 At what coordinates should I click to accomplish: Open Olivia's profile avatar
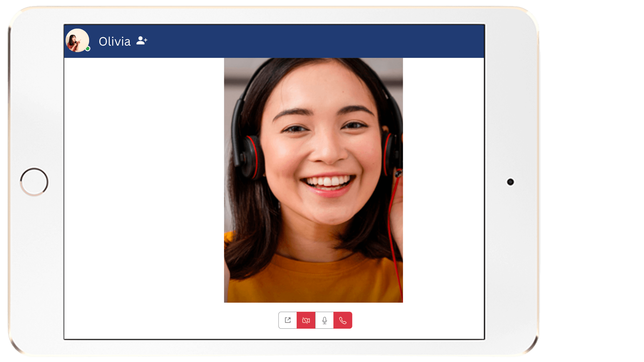click(x=77, y=40)
